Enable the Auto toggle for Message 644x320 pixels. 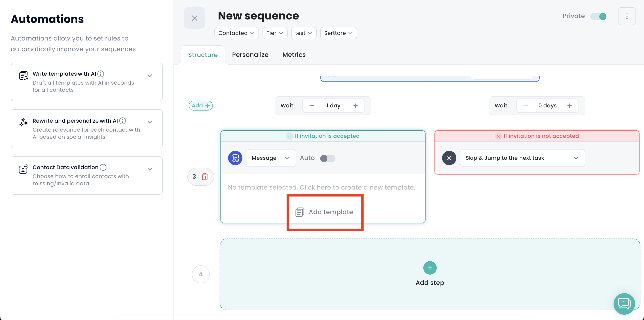[x=328, y=158]
